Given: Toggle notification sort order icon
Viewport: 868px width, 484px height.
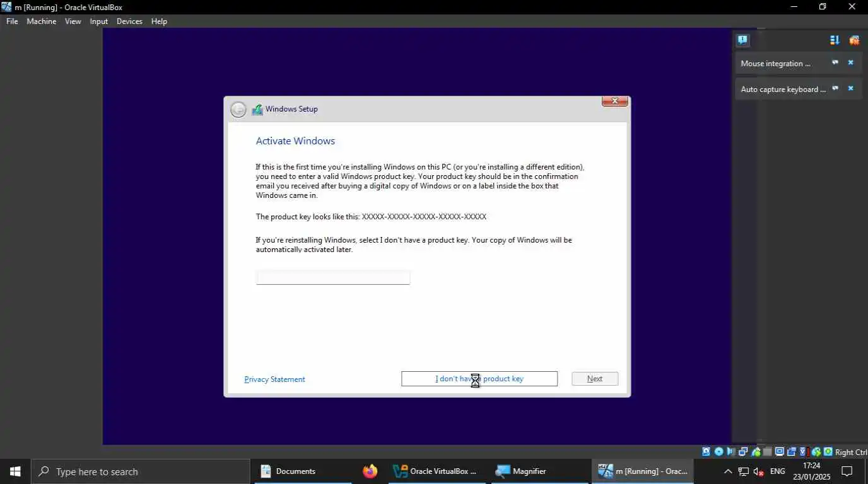Looking at the screenshot, I should 835,40.
